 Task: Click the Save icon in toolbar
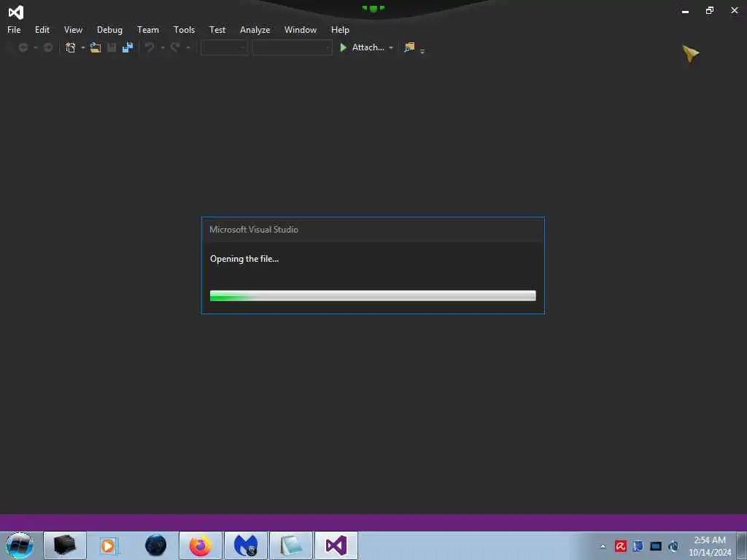(112, 47)
